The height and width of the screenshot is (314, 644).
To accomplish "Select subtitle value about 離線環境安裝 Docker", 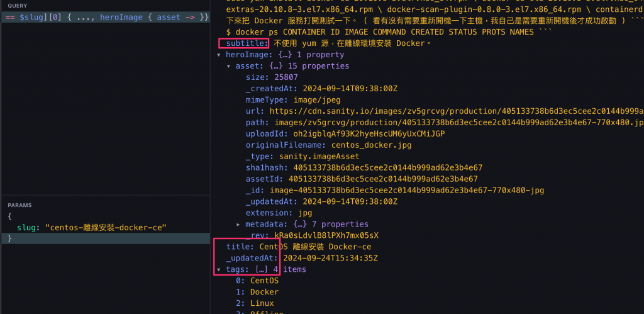I will [352, 43].
